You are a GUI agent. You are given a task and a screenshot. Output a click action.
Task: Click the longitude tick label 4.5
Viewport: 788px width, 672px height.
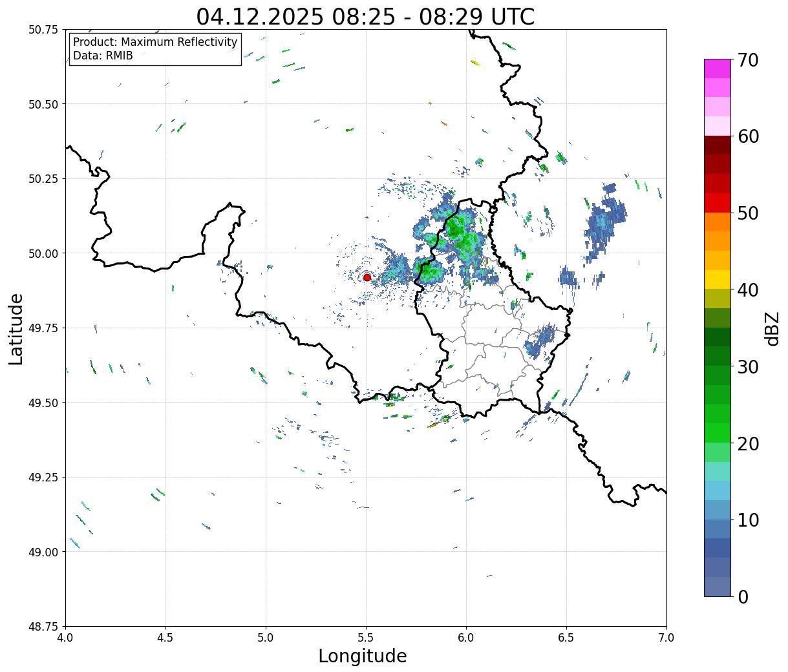[x=165, y=638]
